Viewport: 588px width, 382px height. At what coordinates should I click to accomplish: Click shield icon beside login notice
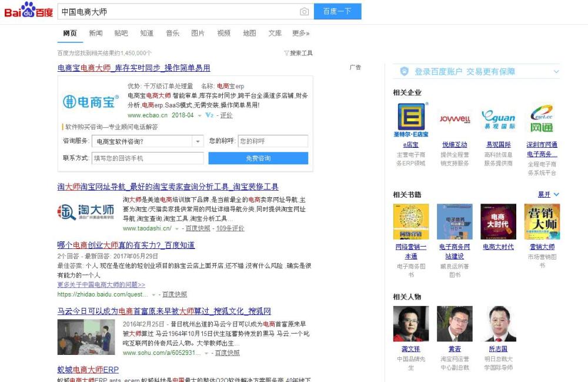point(404,71)
